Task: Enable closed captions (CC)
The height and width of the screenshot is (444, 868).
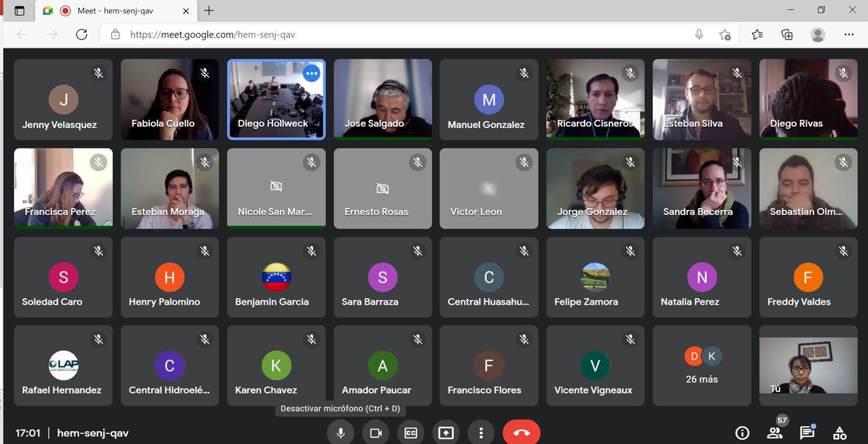Action: pyautogui.click(x=411, y=433)
